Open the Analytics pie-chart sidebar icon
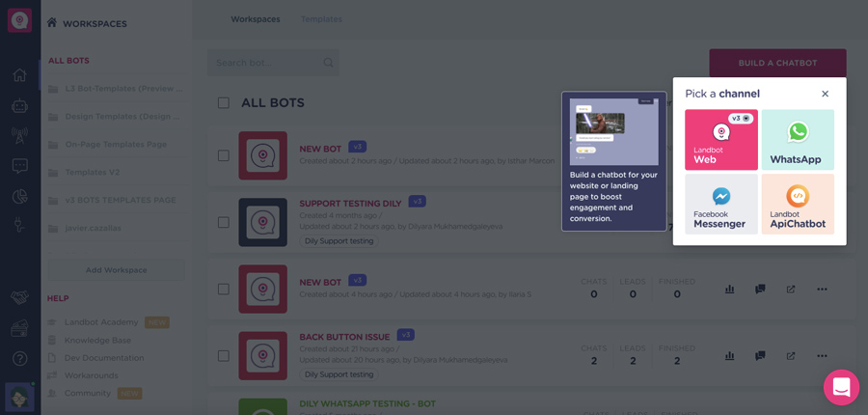868x415 pixels. (x=19, y=196)
